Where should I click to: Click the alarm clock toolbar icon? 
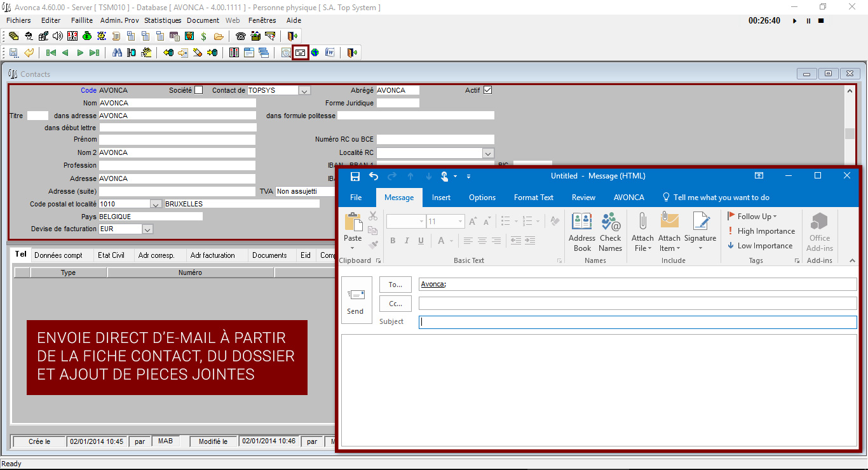(102, 36)
